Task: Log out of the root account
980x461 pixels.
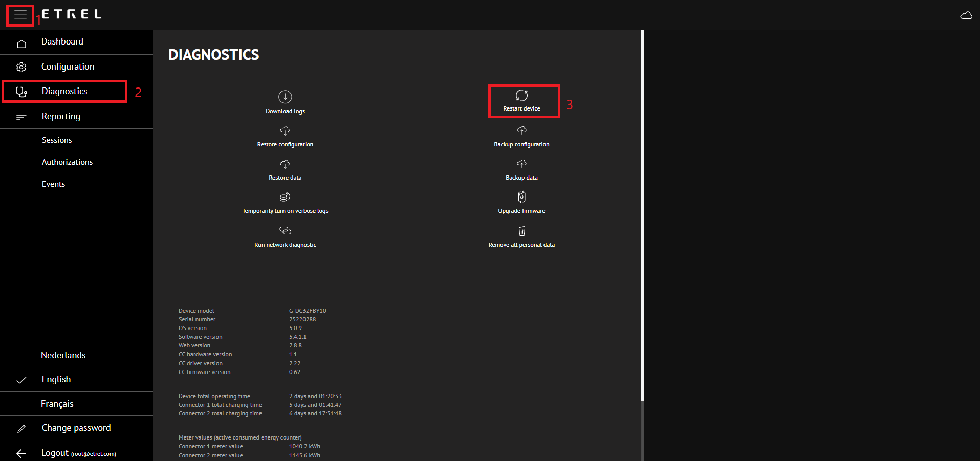Action: pyautogui.click(x=55, y=453)
